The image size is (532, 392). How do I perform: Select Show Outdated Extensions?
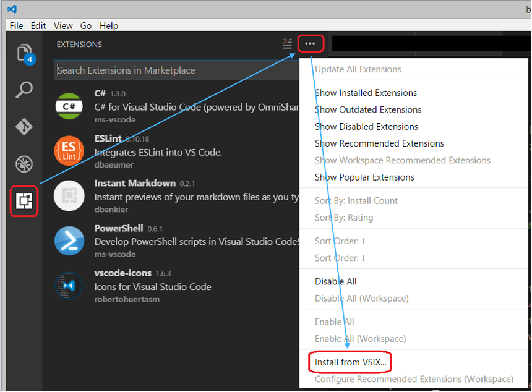tap(368, 109)
